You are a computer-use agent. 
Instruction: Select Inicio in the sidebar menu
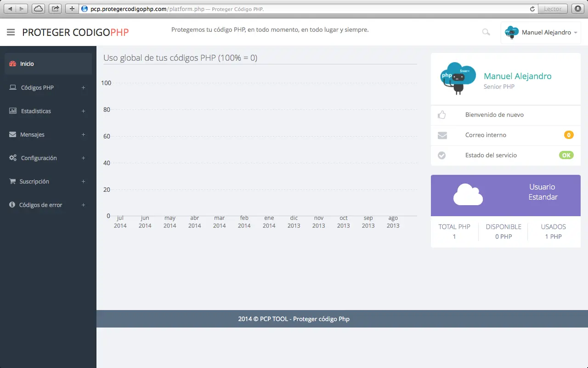pos(28,64)
